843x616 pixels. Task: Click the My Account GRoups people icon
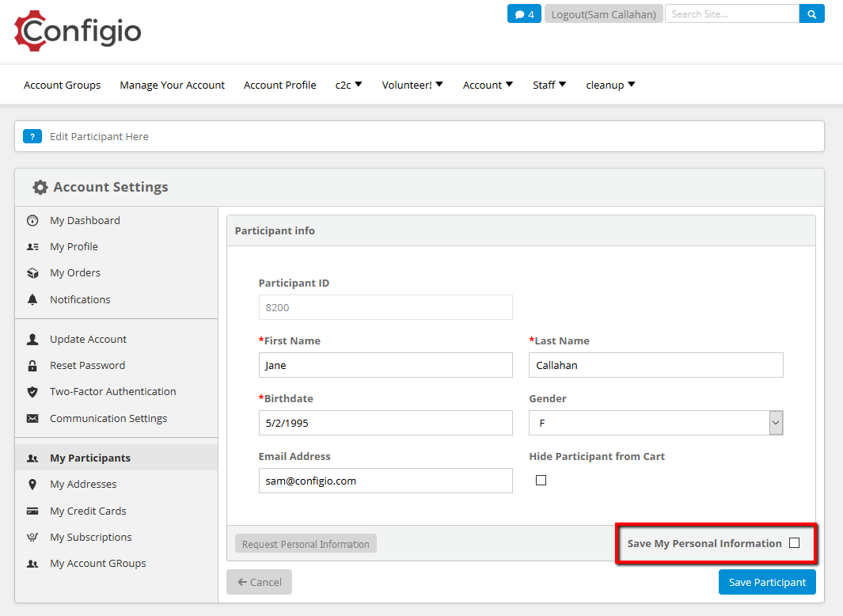pos(32,564)
